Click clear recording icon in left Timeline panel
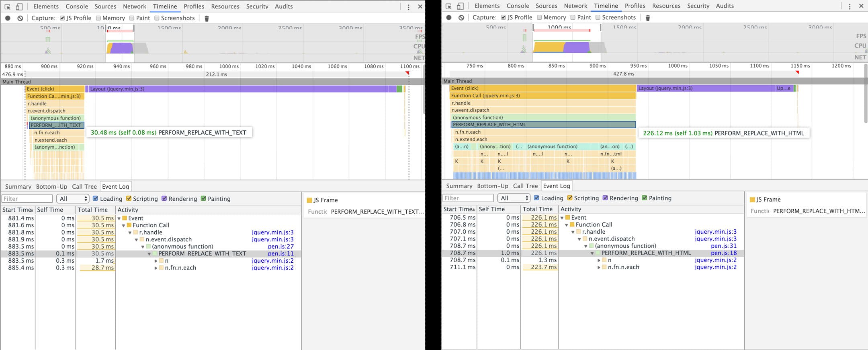 (20, 18)
